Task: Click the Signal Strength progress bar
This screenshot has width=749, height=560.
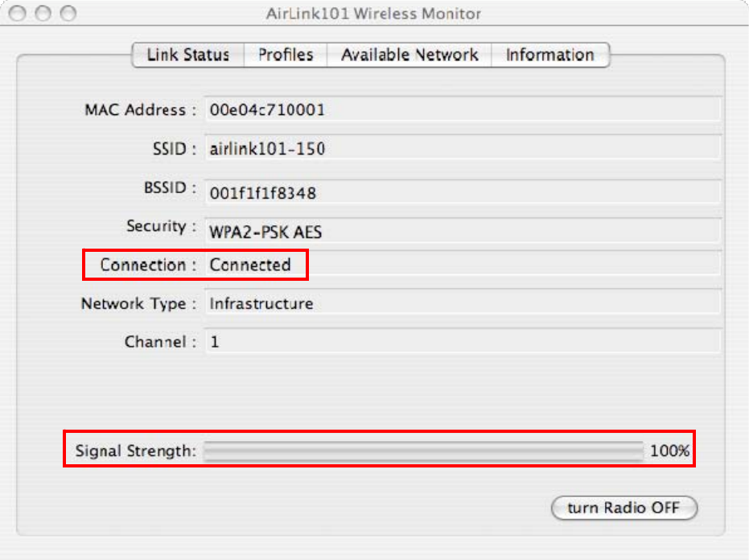Action: [423, 451]
